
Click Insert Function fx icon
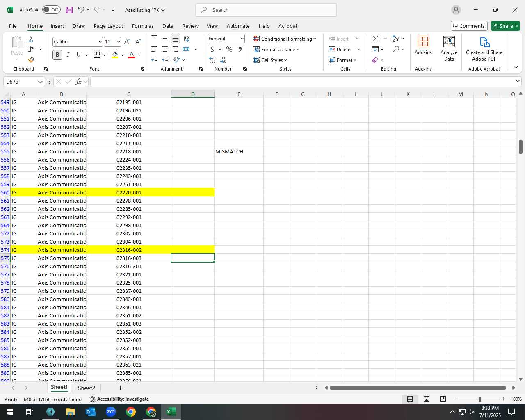pos(79,82)
